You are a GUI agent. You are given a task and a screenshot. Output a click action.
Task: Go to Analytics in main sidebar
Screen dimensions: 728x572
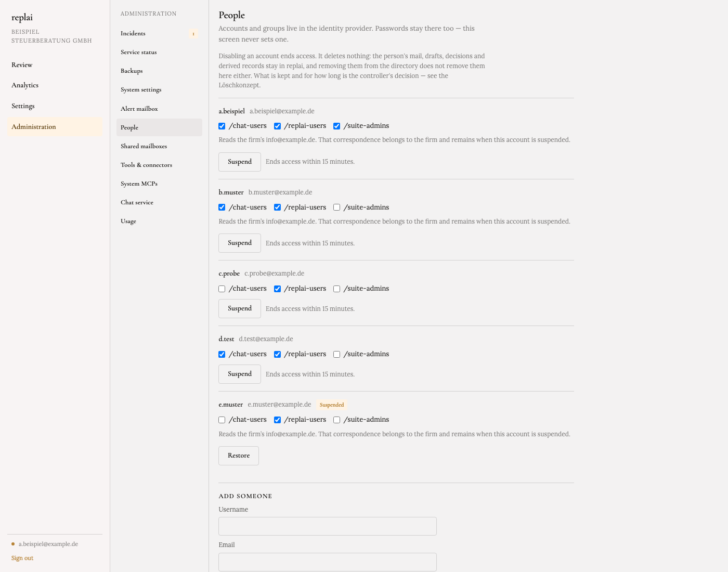[x=55, y=85]
